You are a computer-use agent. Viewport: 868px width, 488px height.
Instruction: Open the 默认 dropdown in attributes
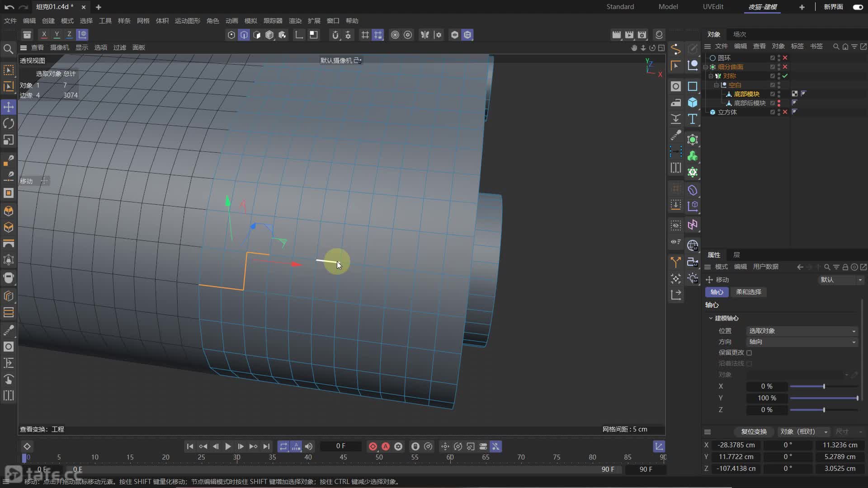841,280
